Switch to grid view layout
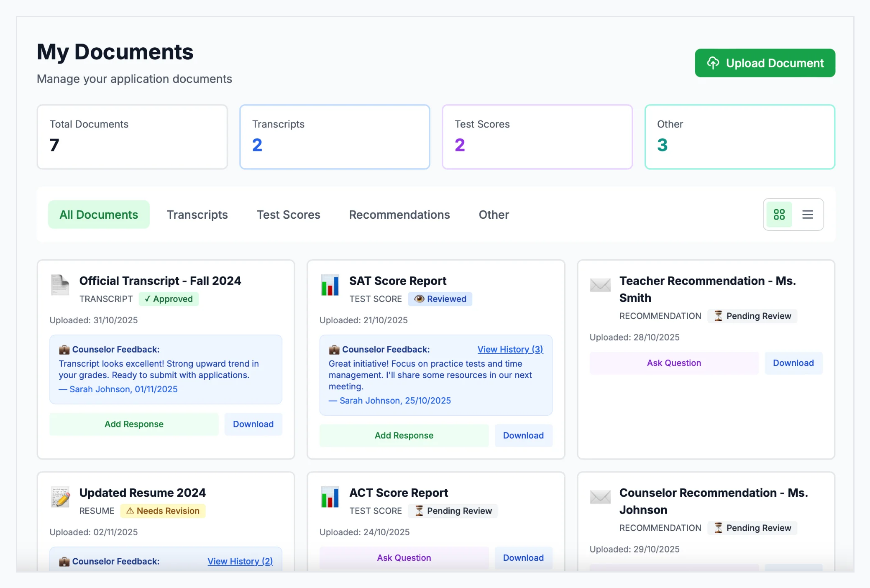This screenshot has width=870, height=588. coord(779,215)
